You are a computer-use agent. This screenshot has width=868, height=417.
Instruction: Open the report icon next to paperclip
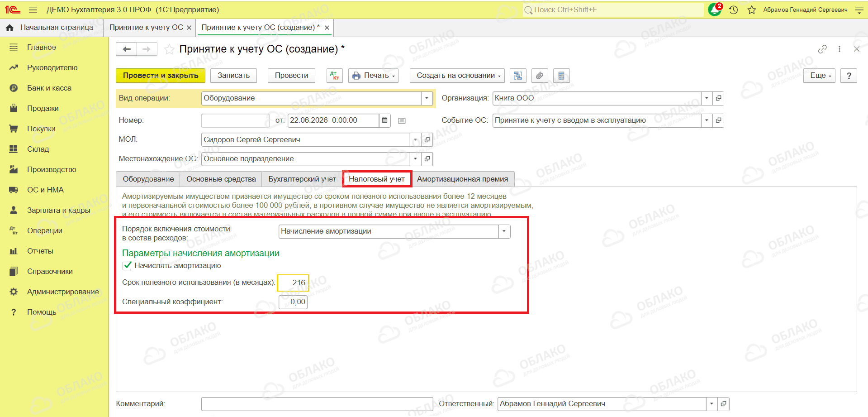click(561, 76)
